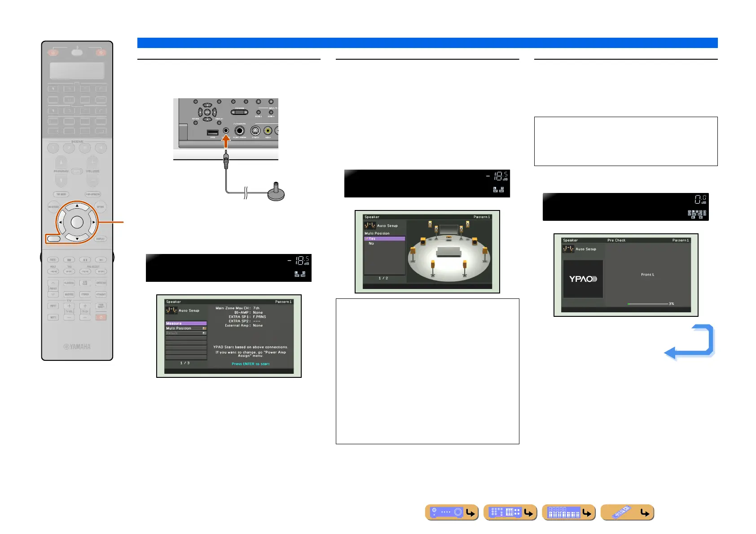Select the Multi Position menu item

(x=186, y=328)
